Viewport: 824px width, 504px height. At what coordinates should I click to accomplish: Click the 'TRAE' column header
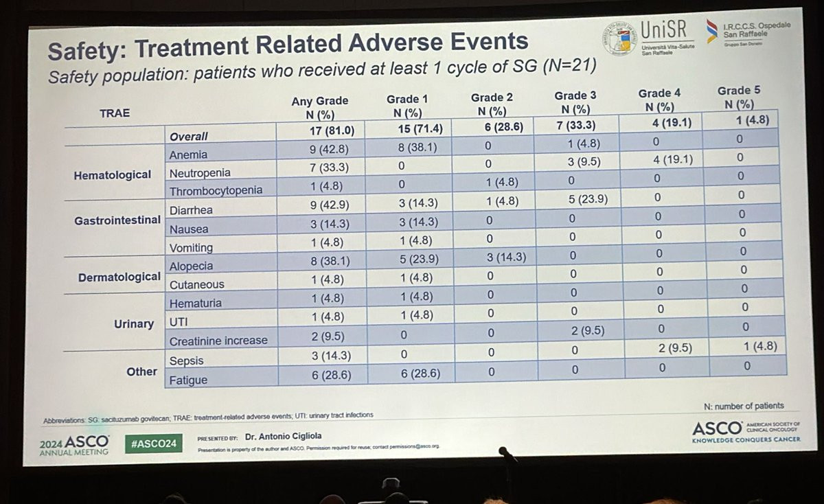pyautogui.click(x=114, y=113)
